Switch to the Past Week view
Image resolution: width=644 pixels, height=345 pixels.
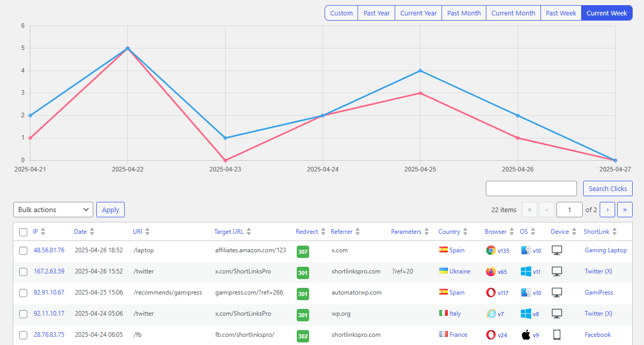pyautogui.click(x=561, y=12)
